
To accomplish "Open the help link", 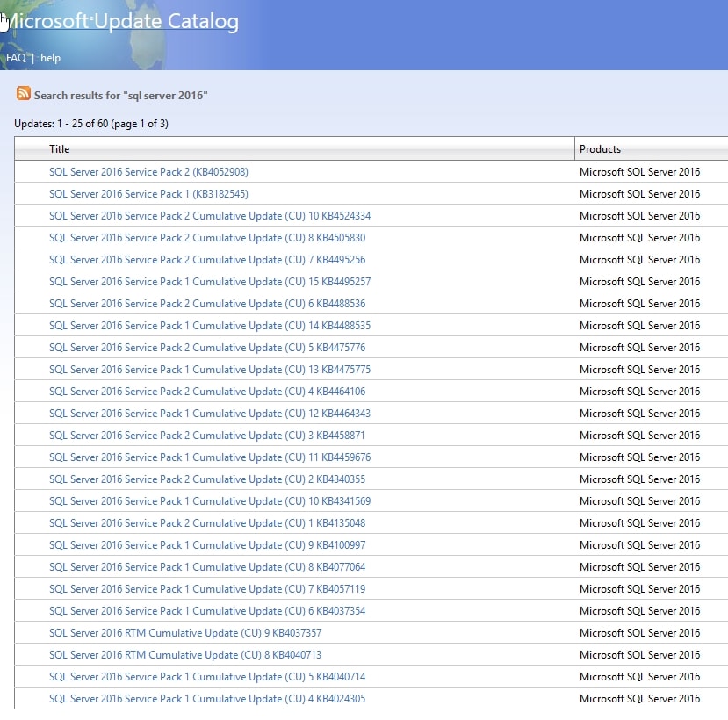I will [x=50, y=58].
